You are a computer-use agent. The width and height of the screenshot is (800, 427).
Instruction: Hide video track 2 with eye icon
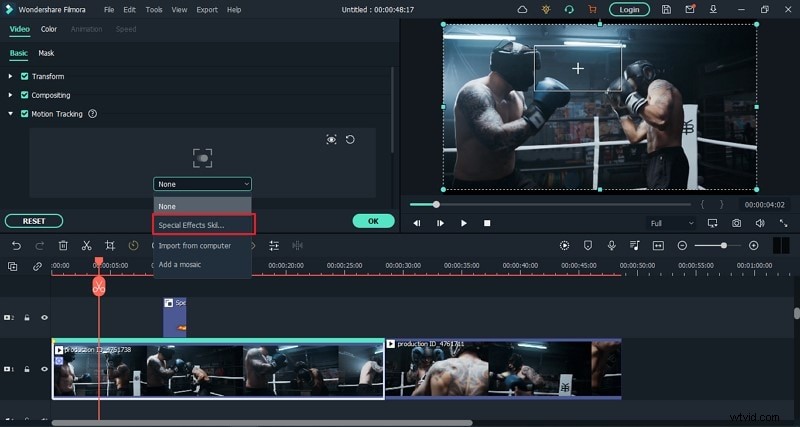tap(44, 317)
